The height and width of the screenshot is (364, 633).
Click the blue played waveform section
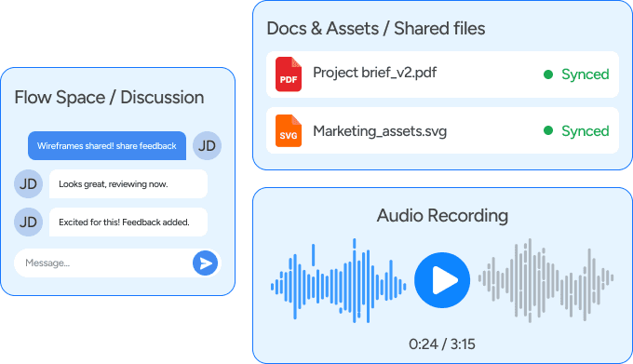(x=338, y=280)
